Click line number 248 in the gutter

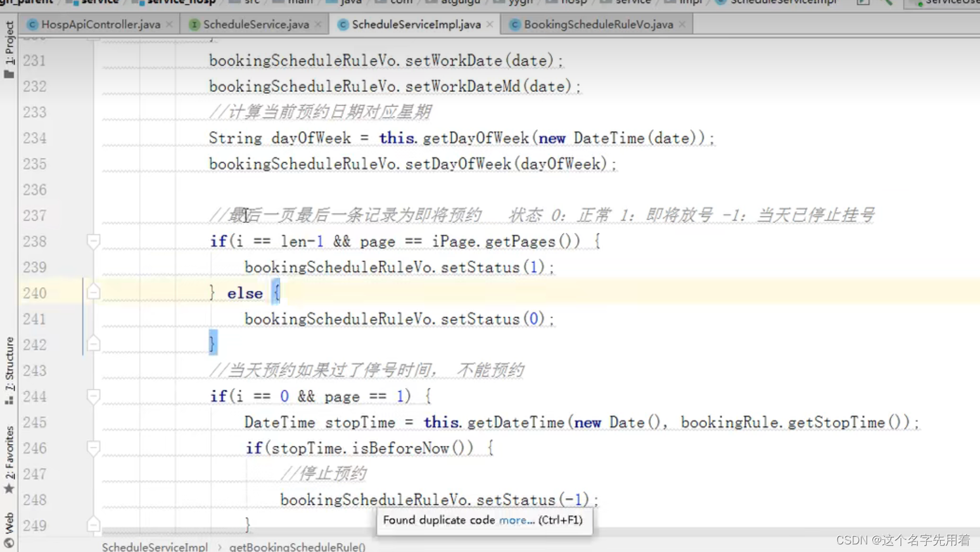tap(34, 500)
